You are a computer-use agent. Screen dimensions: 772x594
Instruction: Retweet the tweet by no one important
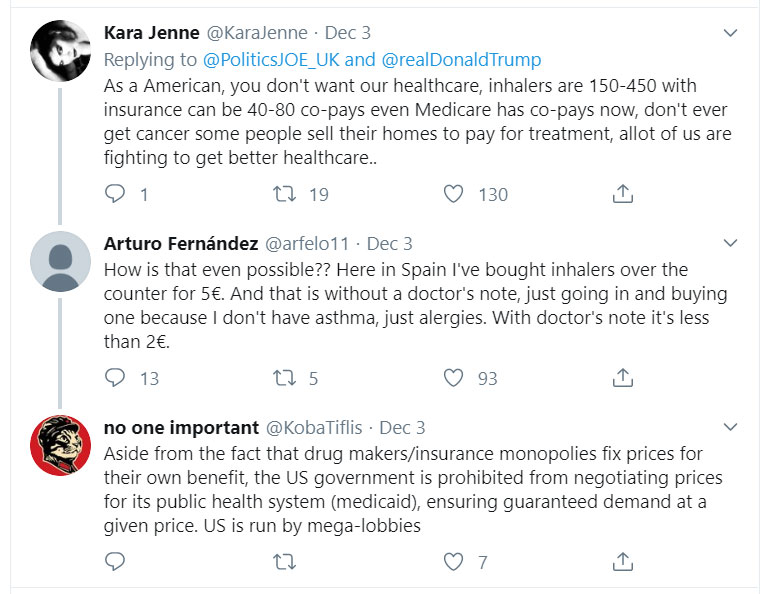(285, 562)
